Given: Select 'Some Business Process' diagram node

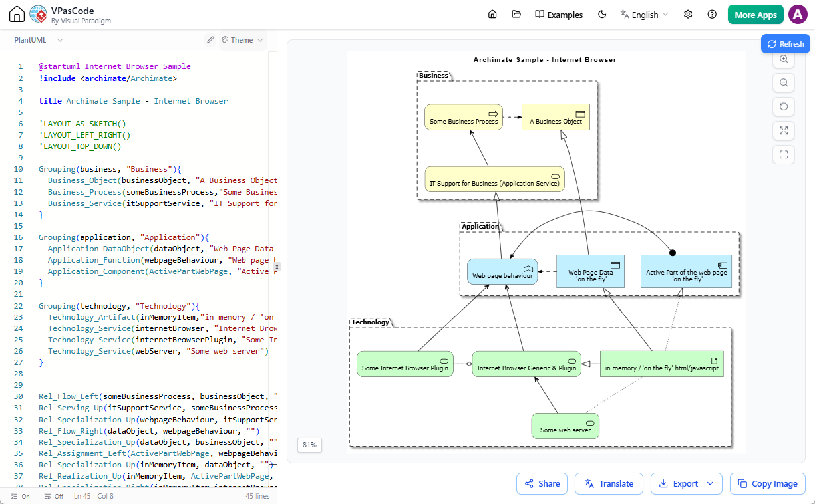Looking at the screenshot, I should [x=464, y=117].
